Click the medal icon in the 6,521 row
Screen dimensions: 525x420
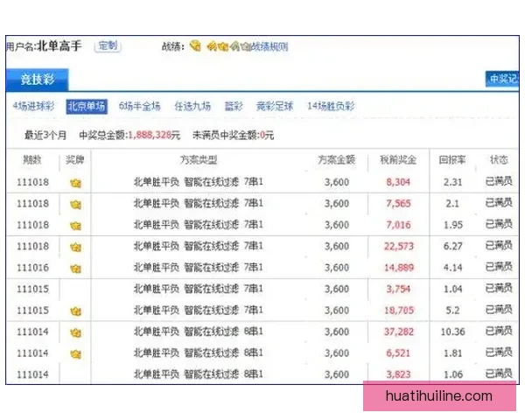click(x=75, y=354)
